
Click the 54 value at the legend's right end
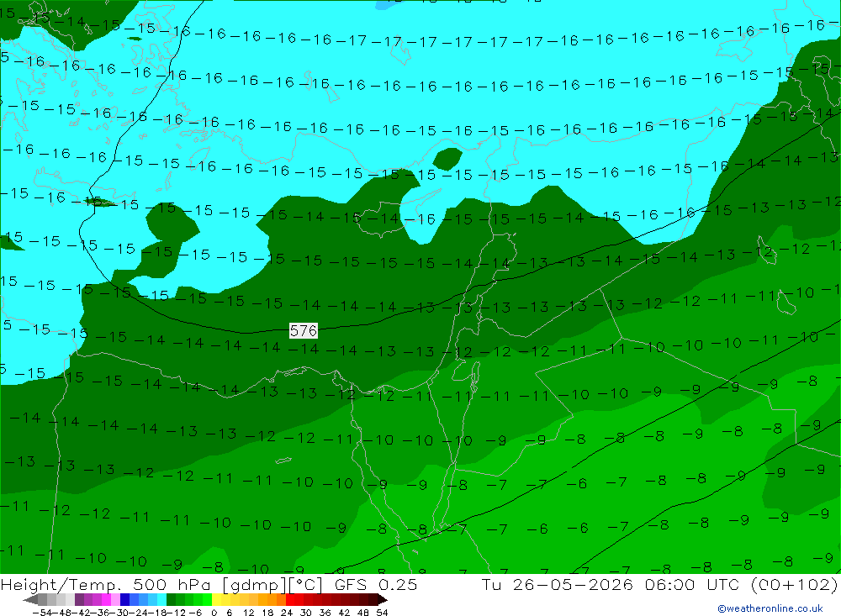coord(382,613)
